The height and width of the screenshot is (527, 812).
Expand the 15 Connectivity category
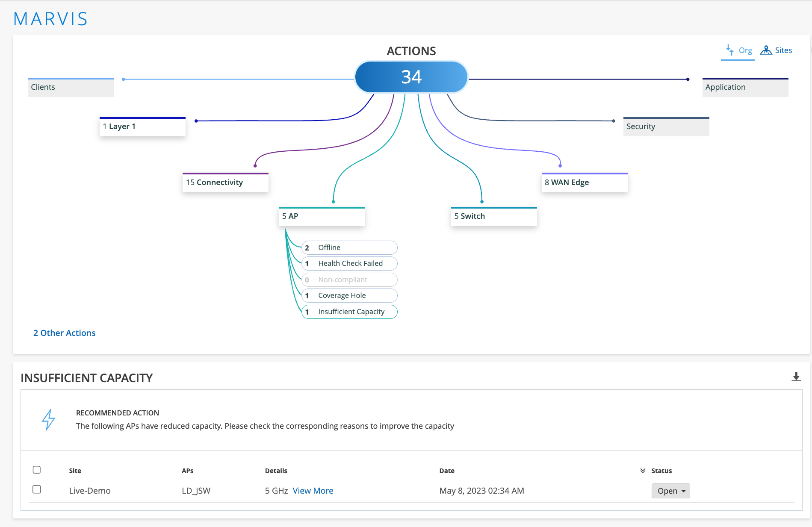[225, 183]
